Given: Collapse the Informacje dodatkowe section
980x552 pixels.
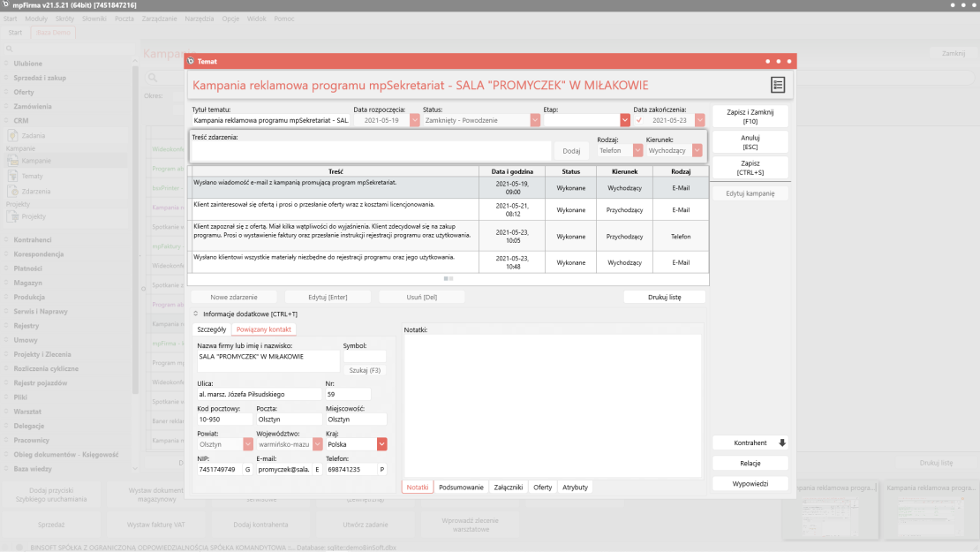Looking at the screenshot, I should point(196,314).
